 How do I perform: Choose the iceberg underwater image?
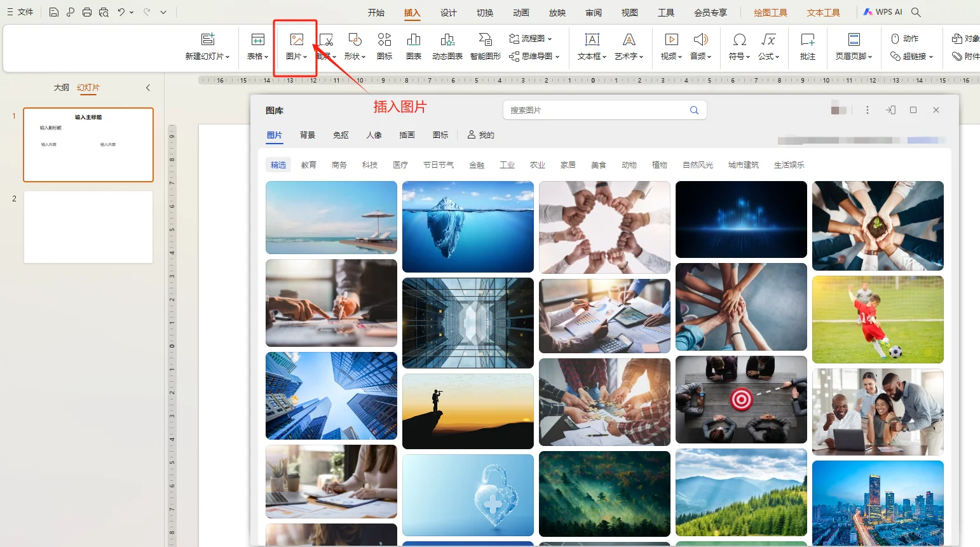[x=468, y=227]
